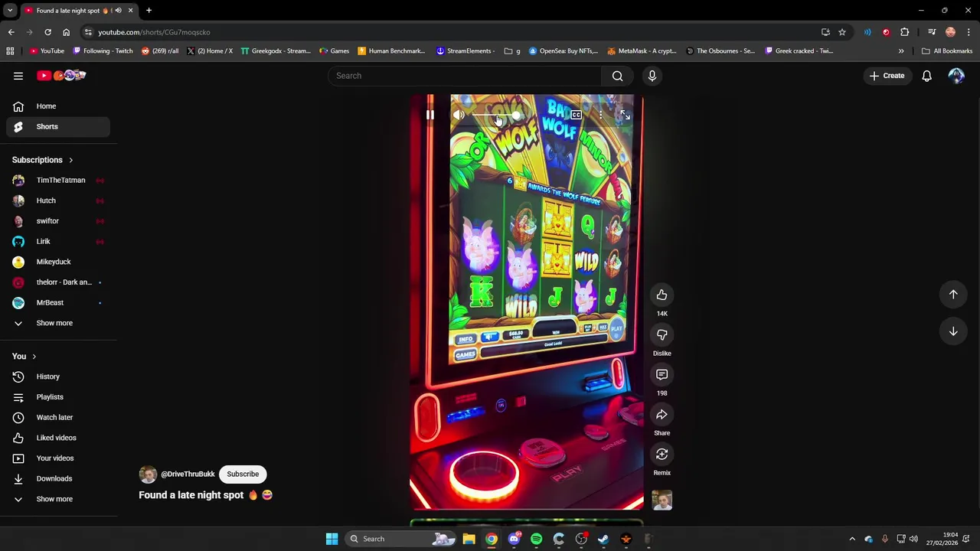Image resolution: width=980 pixels, height=551 pixels.
Task: Select Shorts in sidebar
Action: tap(58, 126)
